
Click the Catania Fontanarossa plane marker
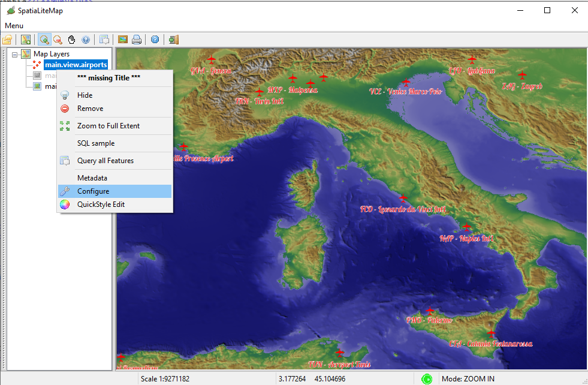(x=491, y=332)
